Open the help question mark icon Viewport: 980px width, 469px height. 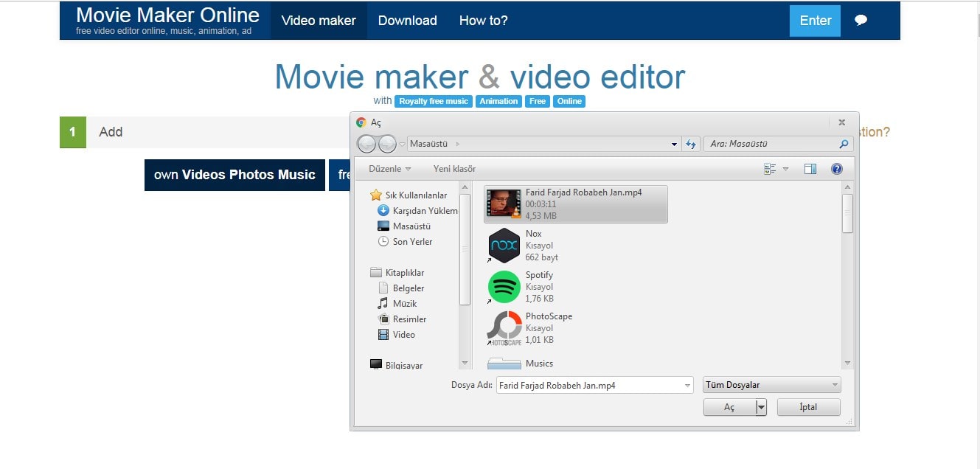point(837,169)
